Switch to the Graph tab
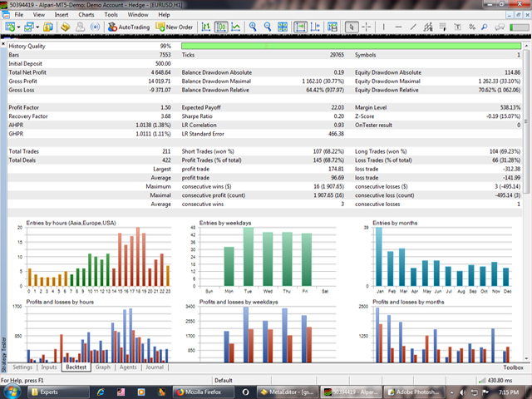This screenshot has height=399, width=532. click(x=103, y=367)
